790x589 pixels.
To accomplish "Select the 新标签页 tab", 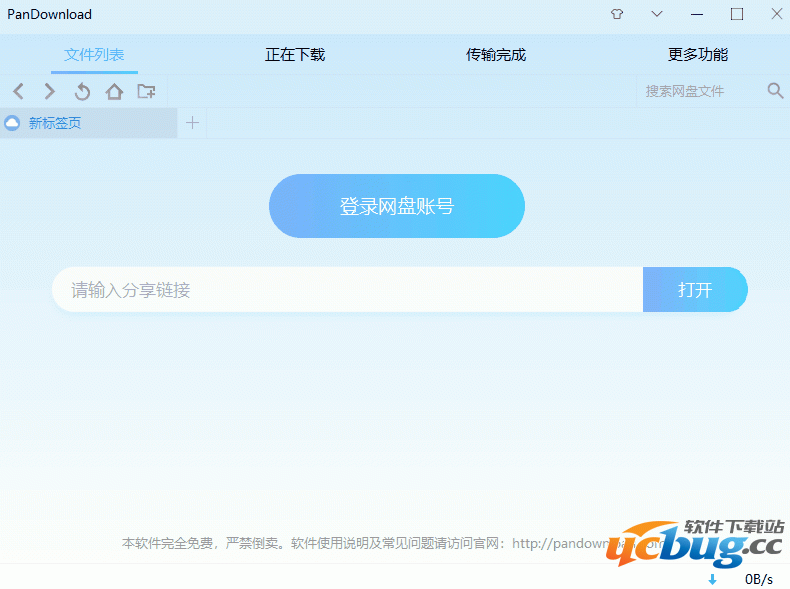I will 55,124.
